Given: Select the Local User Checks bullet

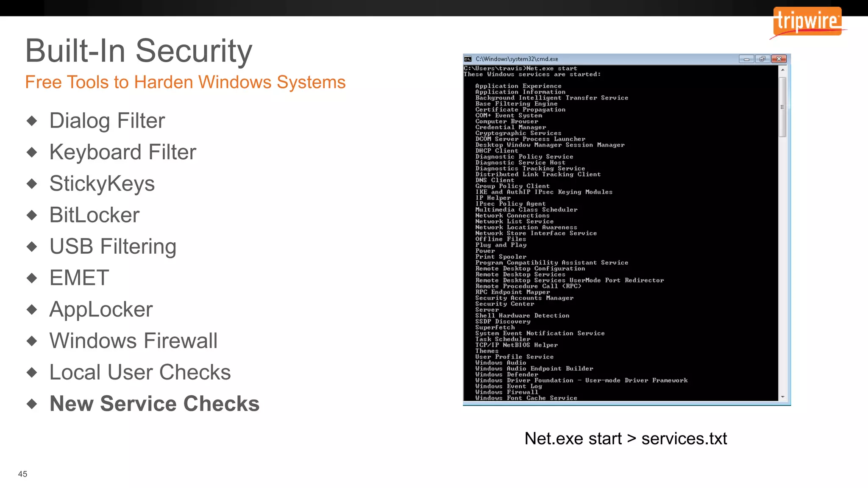Looking at the screenshot, I should (140, 372).
